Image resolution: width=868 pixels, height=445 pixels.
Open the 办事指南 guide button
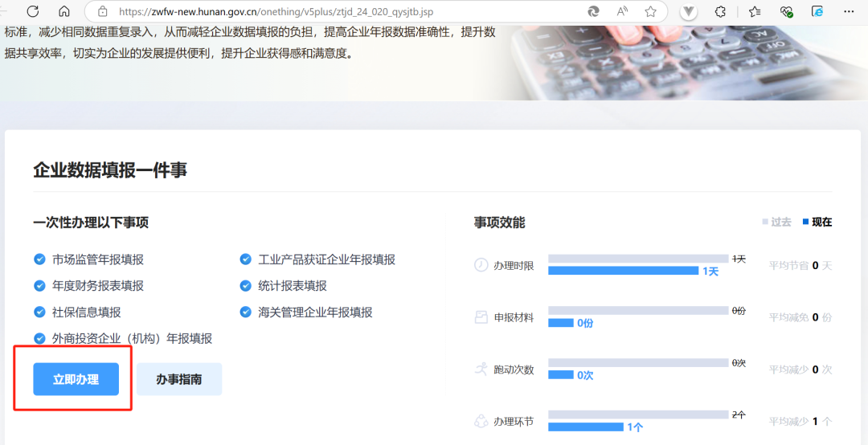point(178,379)
